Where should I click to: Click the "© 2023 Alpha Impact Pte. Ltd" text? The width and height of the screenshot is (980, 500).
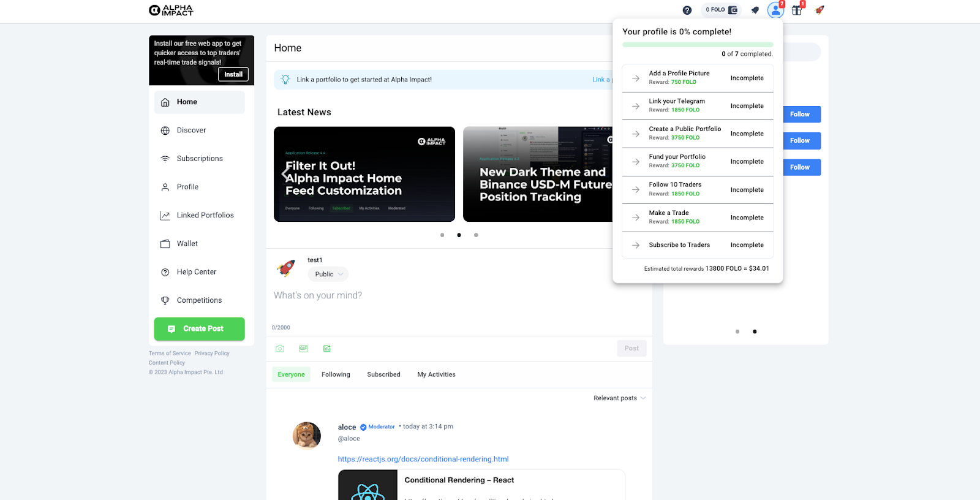(x=186, y=373)
